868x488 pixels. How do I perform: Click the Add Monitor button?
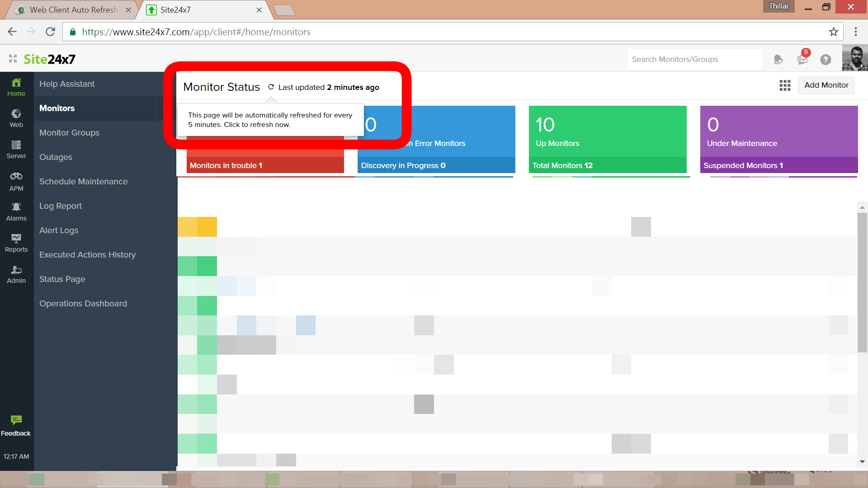(826, 85)
